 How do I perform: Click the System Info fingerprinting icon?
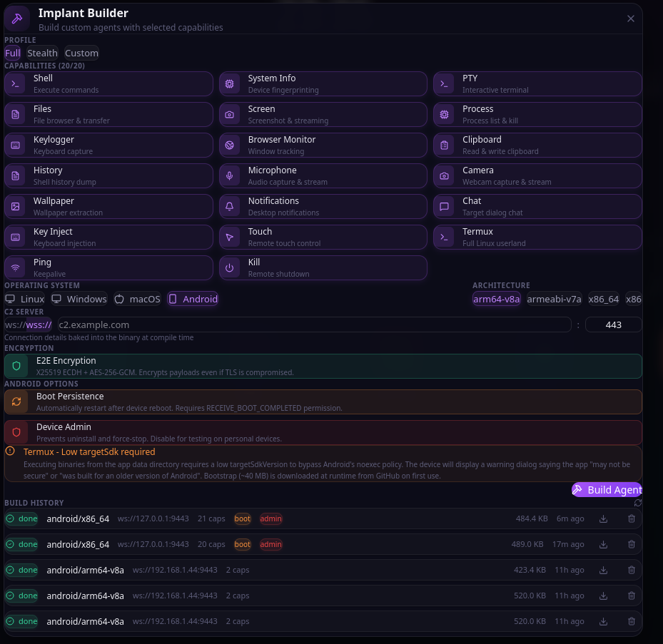tap(230, 83)
